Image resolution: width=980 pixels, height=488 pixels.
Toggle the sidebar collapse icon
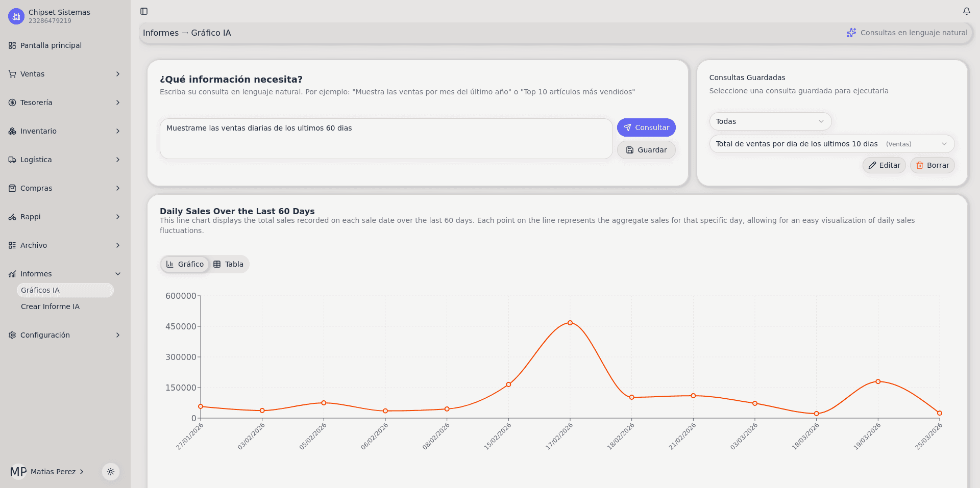click(x=144, y=11)
